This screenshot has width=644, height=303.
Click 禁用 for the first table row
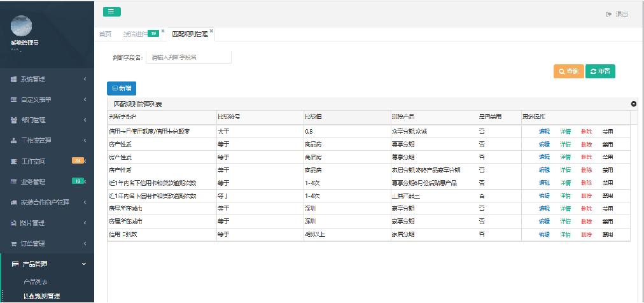click(608, 131)
